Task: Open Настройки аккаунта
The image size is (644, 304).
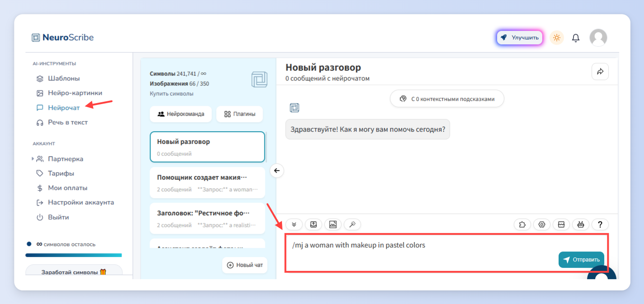Action: (x=81, y=202)
